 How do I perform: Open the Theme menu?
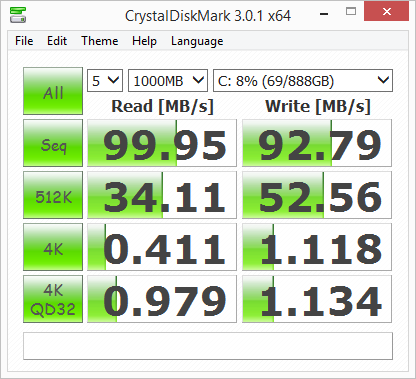pyautogui.click(x=100, y=41)
